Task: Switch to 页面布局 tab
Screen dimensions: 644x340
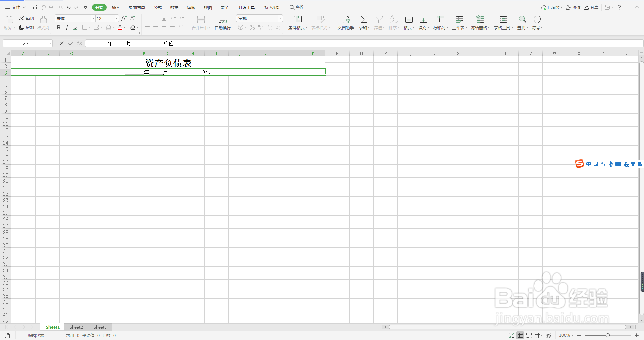Action: [137, 7]
